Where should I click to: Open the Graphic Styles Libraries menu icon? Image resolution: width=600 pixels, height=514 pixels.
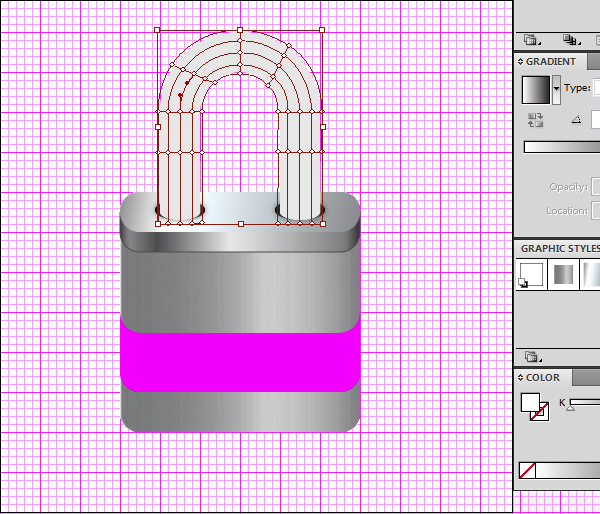pyautogui.click(x=532, y=357)
